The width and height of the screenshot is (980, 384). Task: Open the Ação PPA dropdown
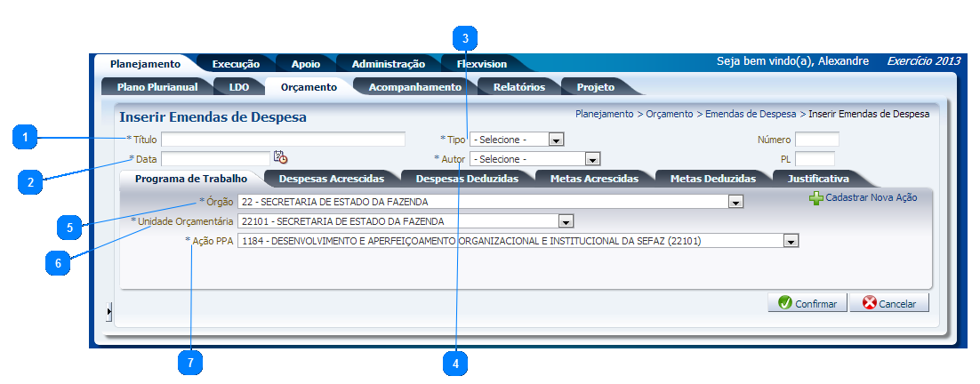[790, 241]
